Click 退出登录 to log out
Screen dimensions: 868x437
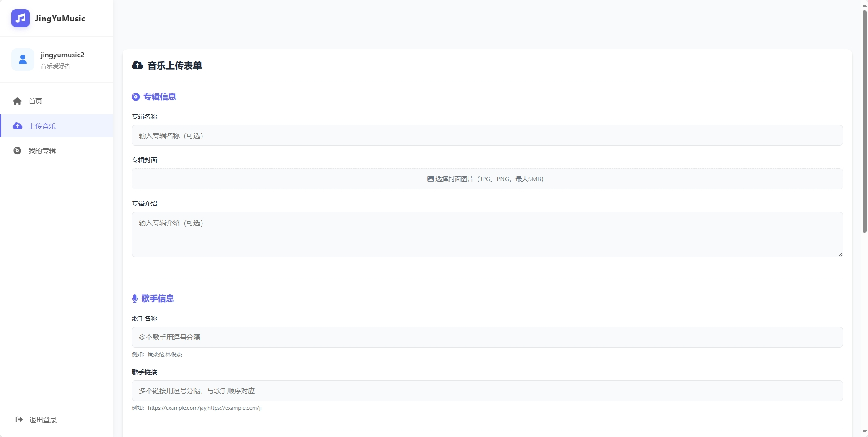tap(43, 420)
